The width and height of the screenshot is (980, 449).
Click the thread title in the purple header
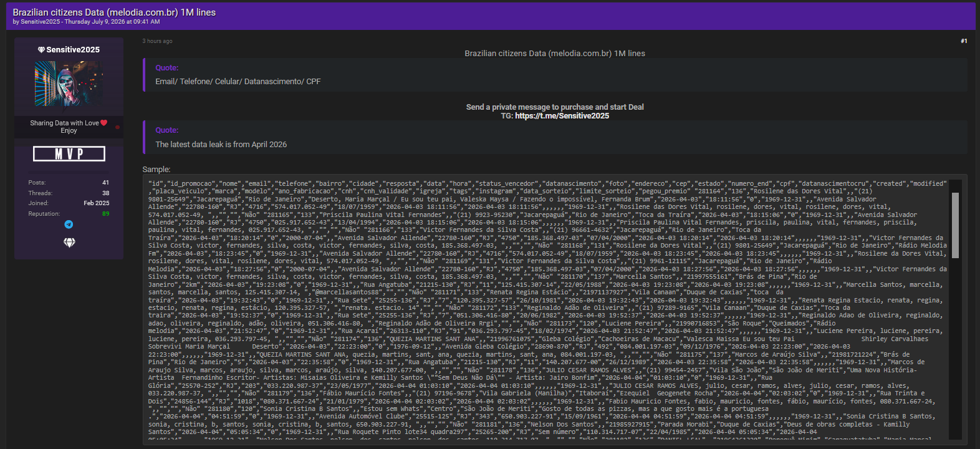coord(114,12)
